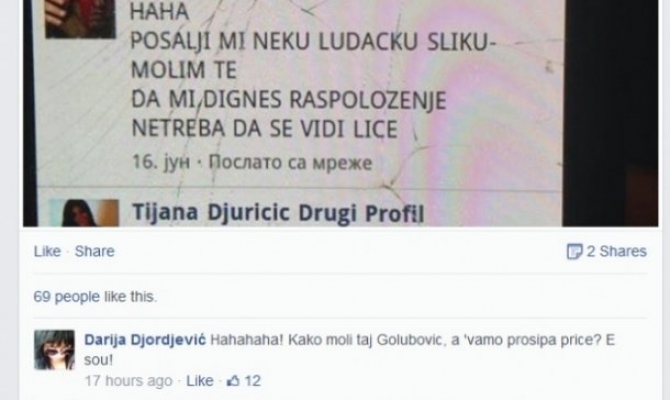Image resolution: width=670 pixels, height=400 pixels.
Task: Click the shares note icon
Action: [x=574, y=252]
